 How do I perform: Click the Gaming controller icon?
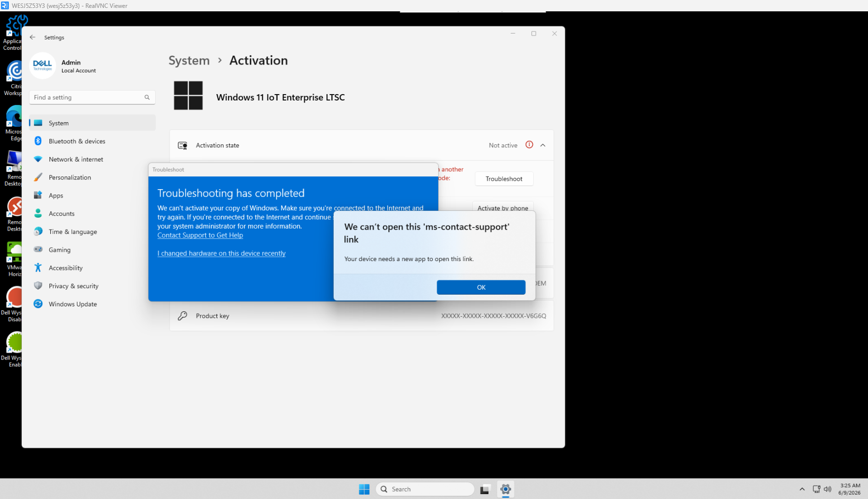[38, 250]
